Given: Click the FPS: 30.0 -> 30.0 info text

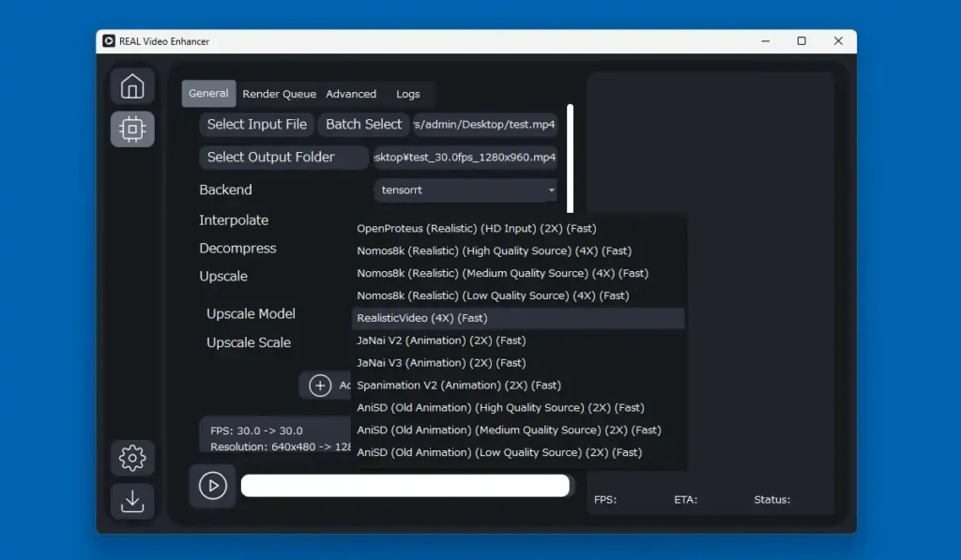Looking at the screenshot, I should pyautogui.click(x=256, y=431).
